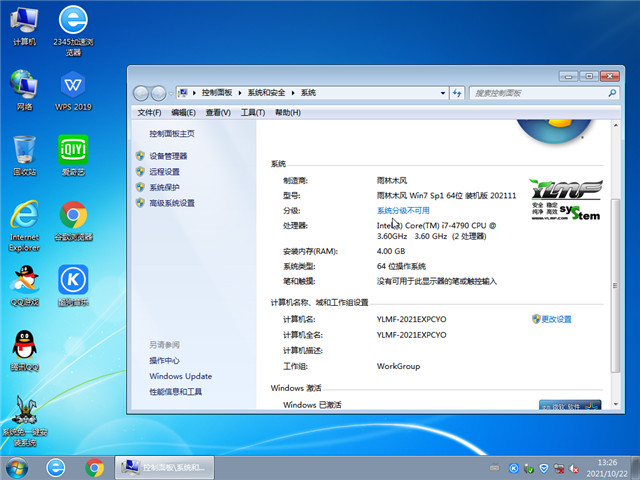The width and height of the screenshot is (640, 480).
Task: Click the refresh button beside address bar
Action: click(457, 93)
